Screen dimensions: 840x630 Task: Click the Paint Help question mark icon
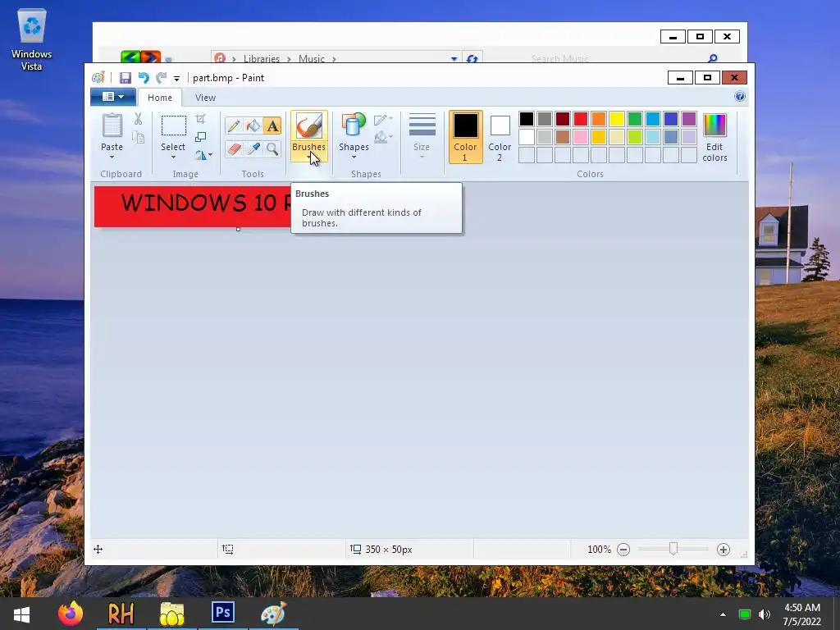point(740,97)
